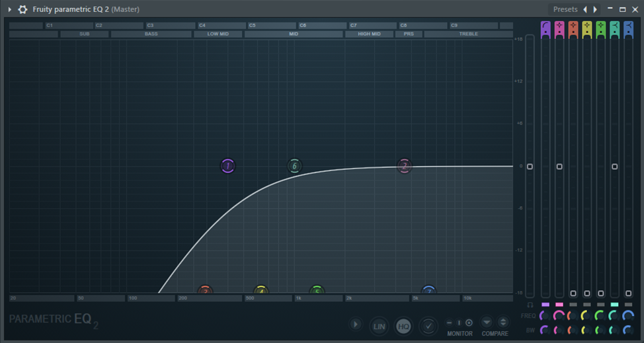Image resolution: width=644 pixels, height=343 pixels.
Task: Click the round play arrow button
Action: pos(356,324)
